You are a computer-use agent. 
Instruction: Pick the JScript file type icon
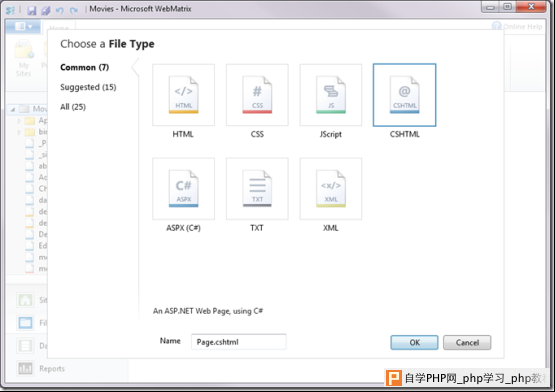[331, 95]
